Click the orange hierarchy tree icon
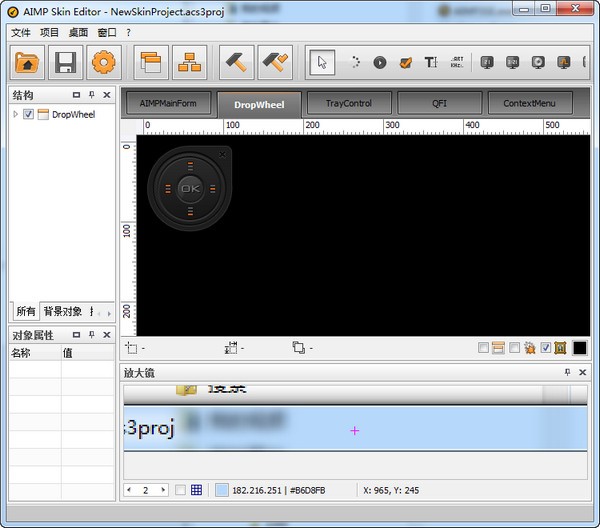 189,63
